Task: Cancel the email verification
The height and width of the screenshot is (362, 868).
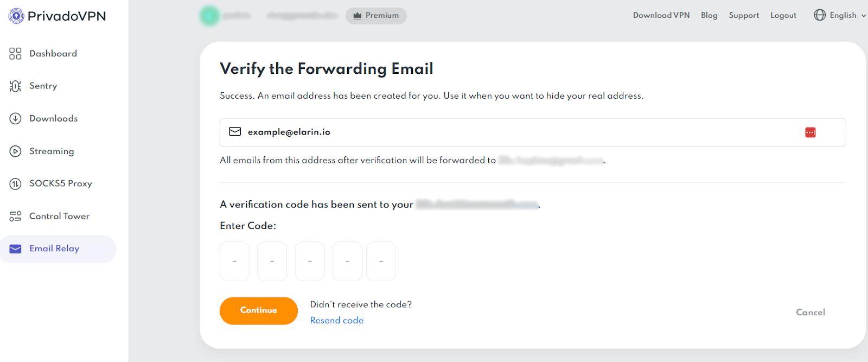Action: point(810,312)
